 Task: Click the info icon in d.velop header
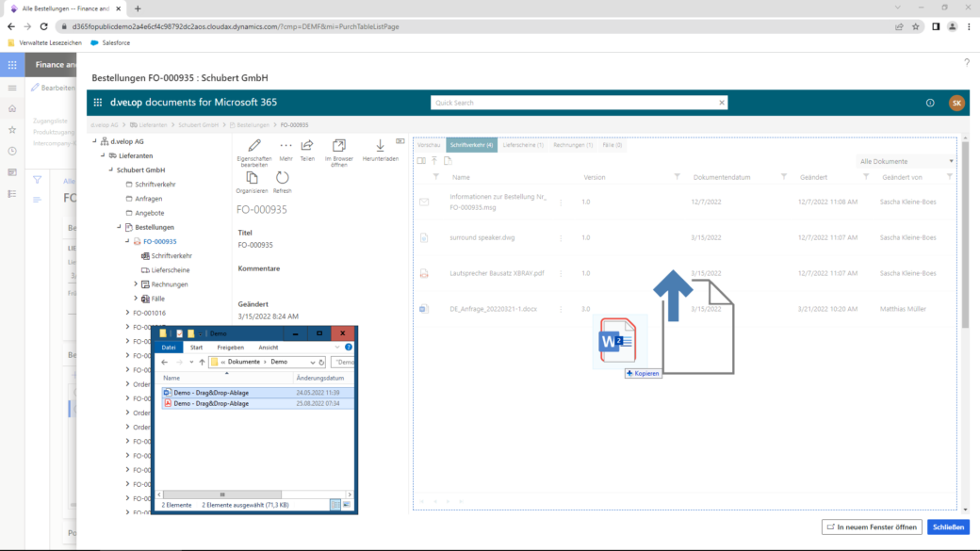930,103
